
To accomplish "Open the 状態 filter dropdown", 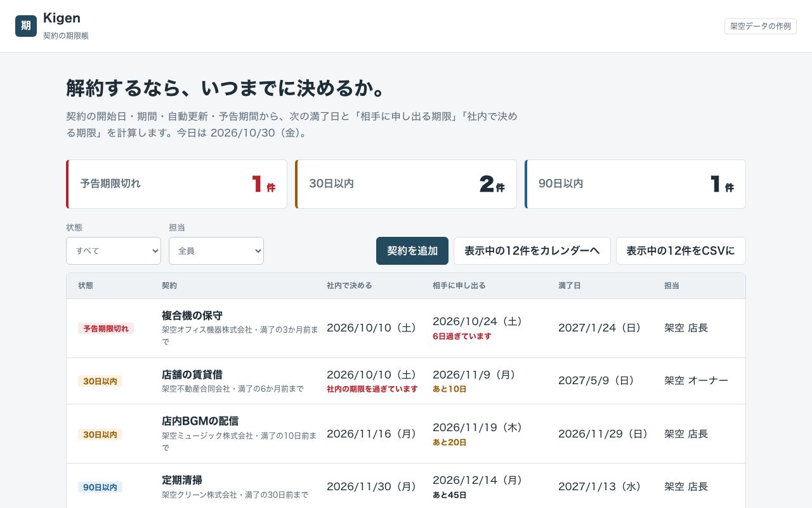I will click(114, 251).
